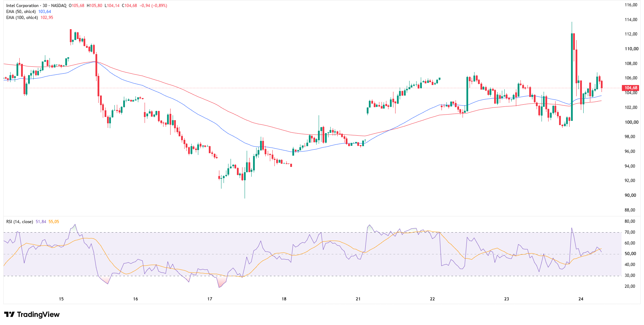Viewport: 644px width, 325px height.
Task: Click the RSI 30,00 scale label
Action: point(630,275)
